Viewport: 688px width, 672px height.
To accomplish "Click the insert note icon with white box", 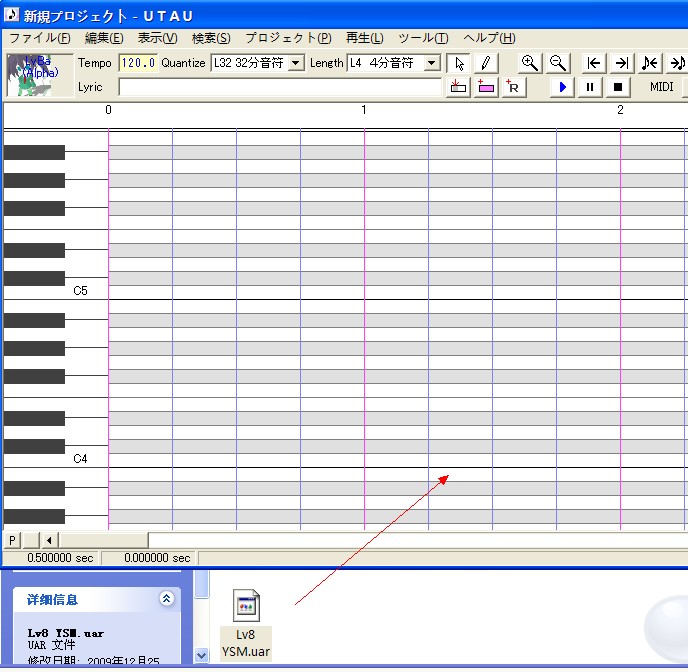I will pos(459,87).
